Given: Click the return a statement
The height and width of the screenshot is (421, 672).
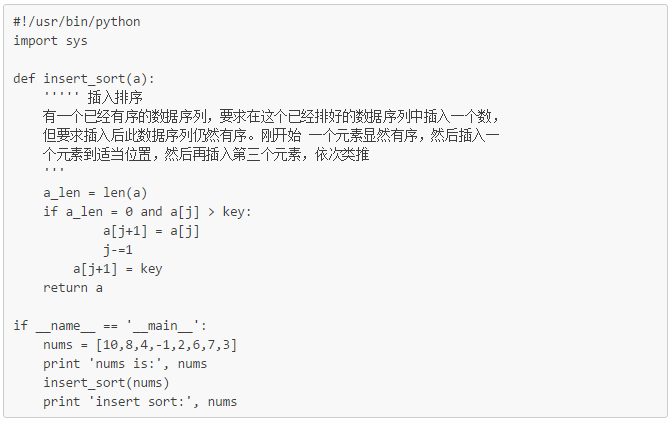Looking at the screenshot, I should coord(73,288).
